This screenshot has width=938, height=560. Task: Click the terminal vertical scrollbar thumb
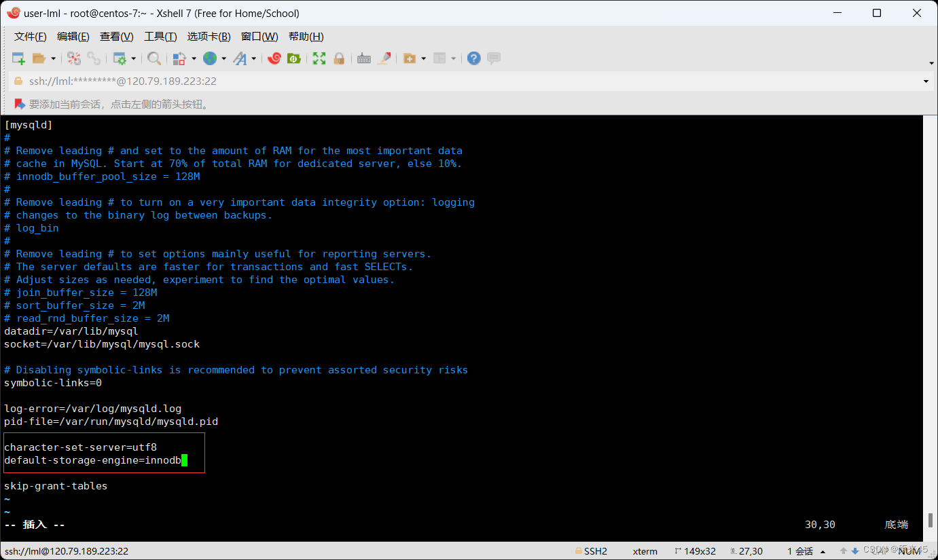point(930,521)
